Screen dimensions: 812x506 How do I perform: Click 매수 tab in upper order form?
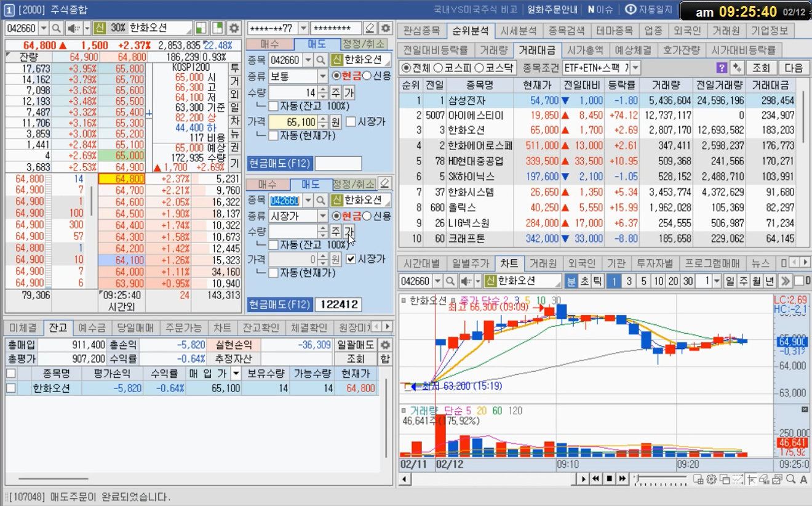[x=269, y=44]
